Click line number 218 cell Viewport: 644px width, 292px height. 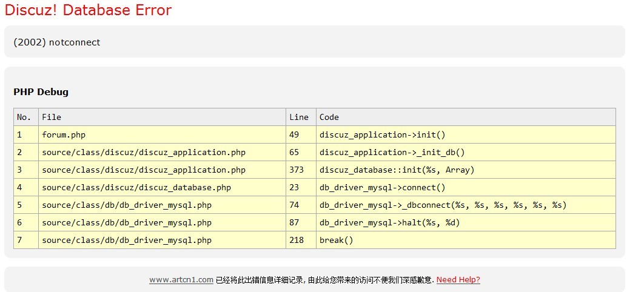click(x=301, y=241)
